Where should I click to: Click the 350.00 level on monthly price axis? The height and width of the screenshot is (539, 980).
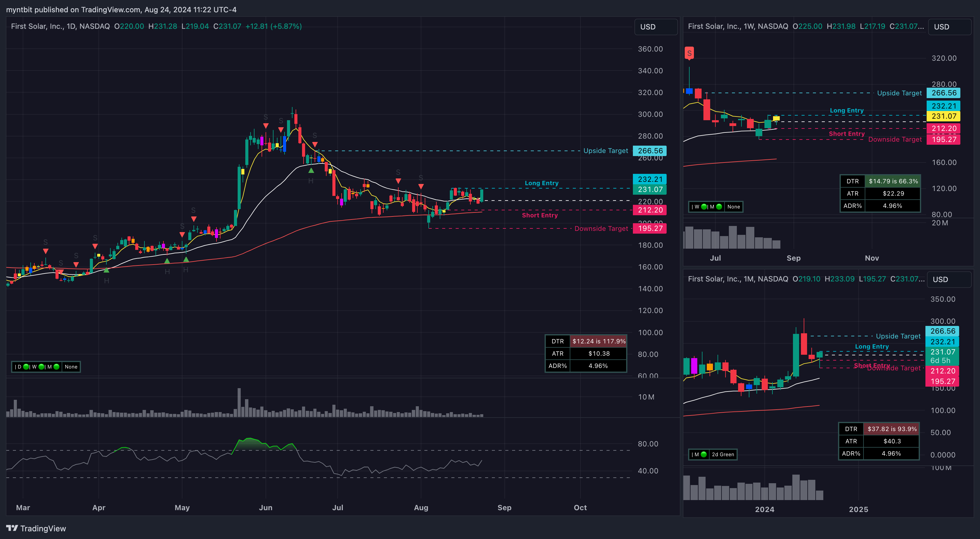pos(943,299)
